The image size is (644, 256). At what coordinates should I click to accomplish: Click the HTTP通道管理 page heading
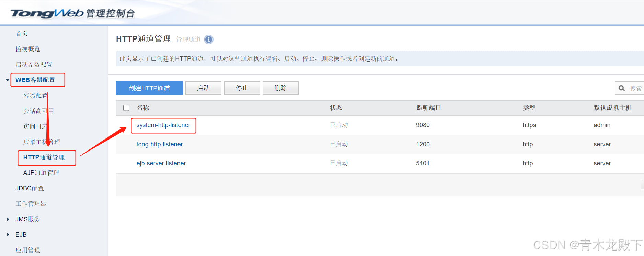point(143,39)
